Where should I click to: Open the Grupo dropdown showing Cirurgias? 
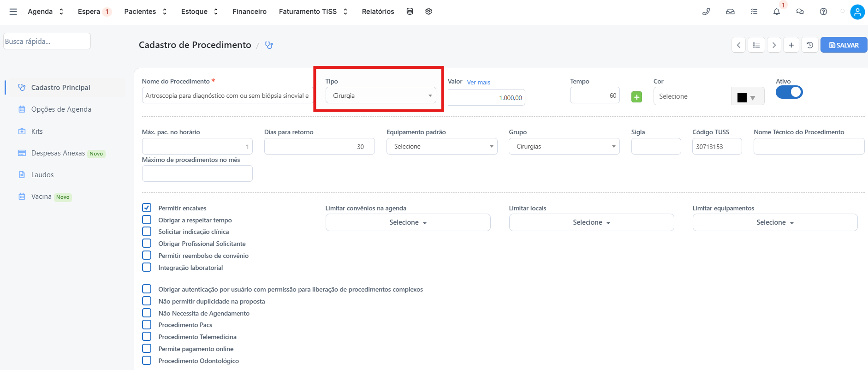(564, 146)
